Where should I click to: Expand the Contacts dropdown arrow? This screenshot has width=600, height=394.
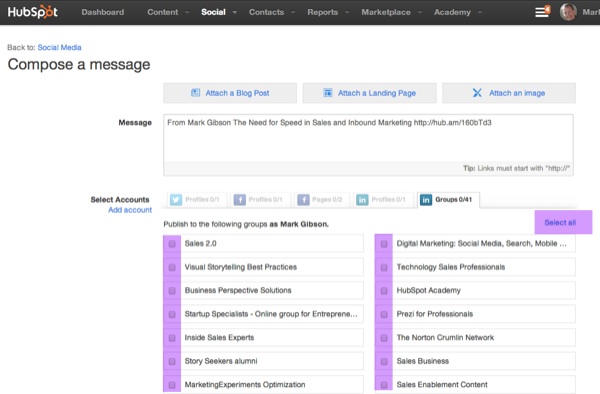pos(293,12)
